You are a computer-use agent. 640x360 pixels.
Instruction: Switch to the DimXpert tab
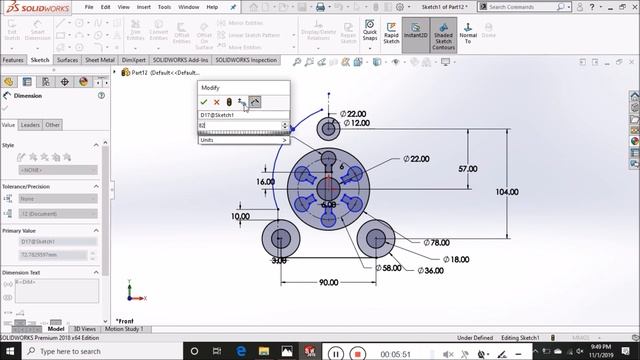(133, 60)
